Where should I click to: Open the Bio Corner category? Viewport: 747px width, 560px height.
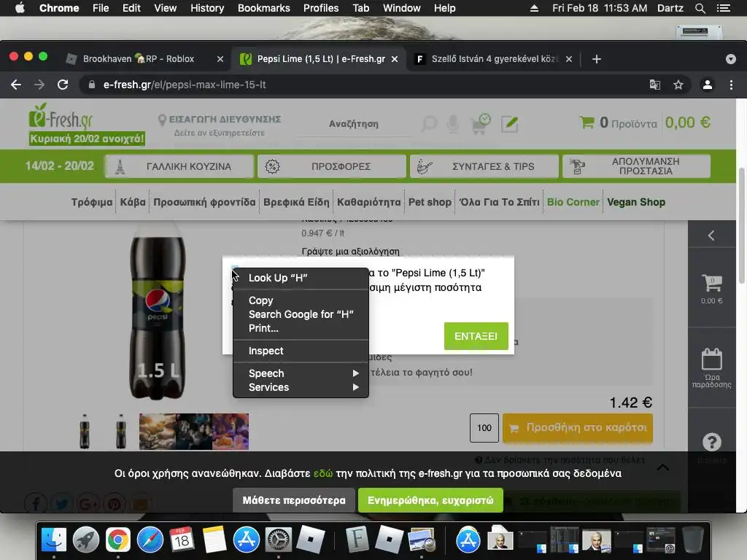573,202
